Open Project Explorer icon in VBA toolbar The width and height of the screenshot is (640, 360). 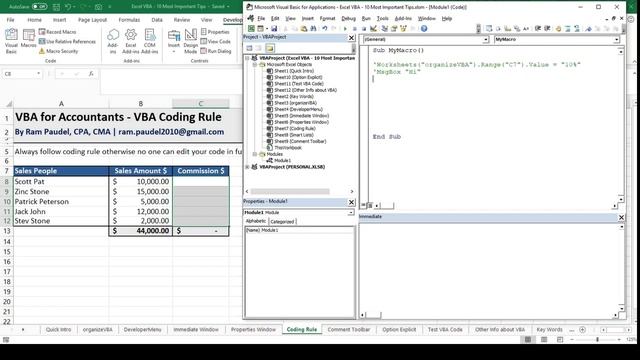(384, 29)
